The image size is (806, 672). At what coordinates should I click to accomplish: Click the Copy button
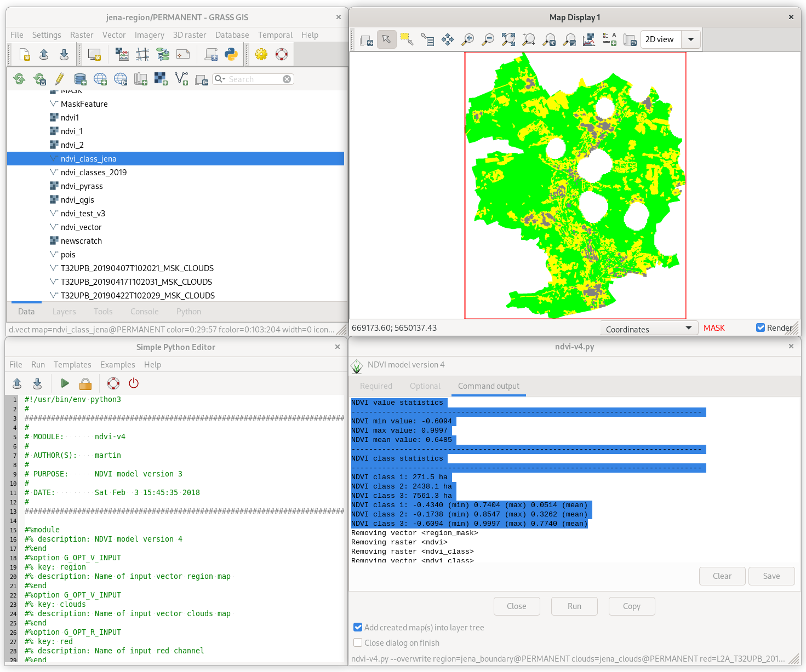point(632,606)
